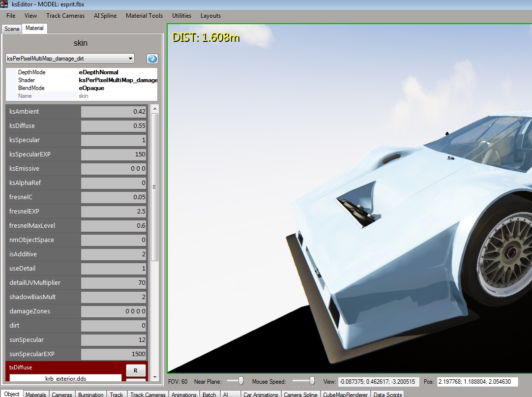Switch to the Data Scripts tab

point(387,394)
